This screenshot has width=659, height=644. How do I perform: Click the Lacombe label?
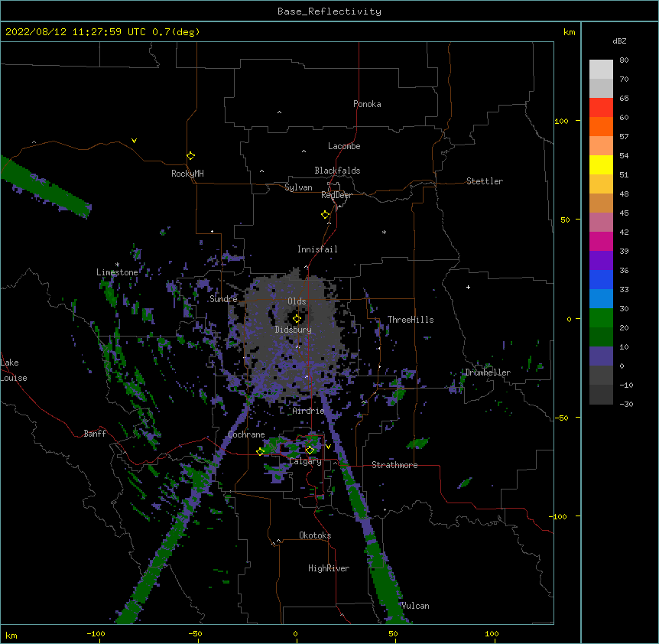tap(344, 146)
